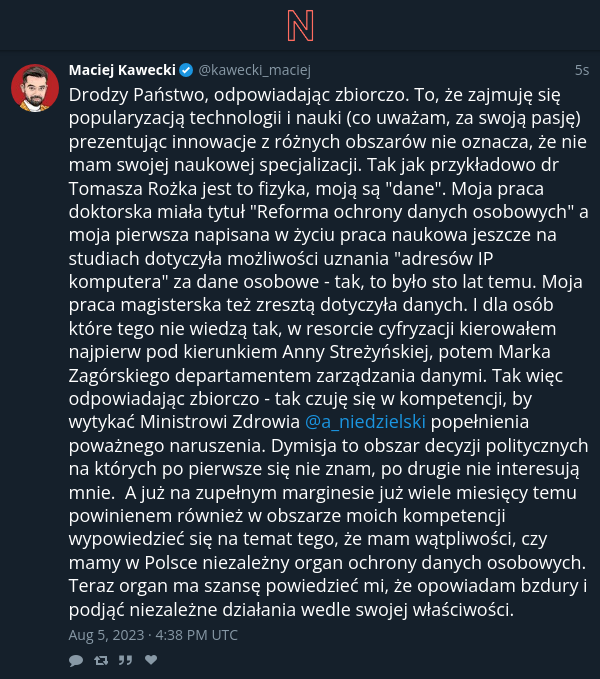Click the retweet arrows icon
Image resolution: width=600 pixels, height=679 pixels.
tap(101, 660)
